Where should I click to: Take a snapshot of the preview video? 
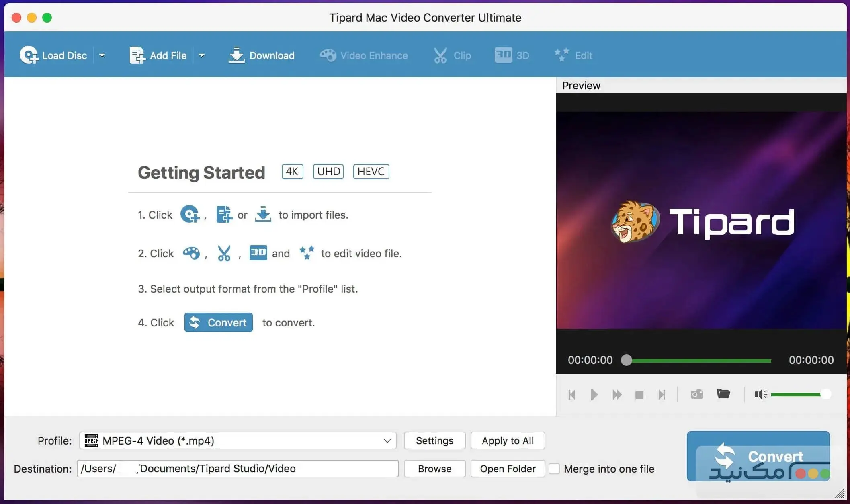(x=697, y=394)
